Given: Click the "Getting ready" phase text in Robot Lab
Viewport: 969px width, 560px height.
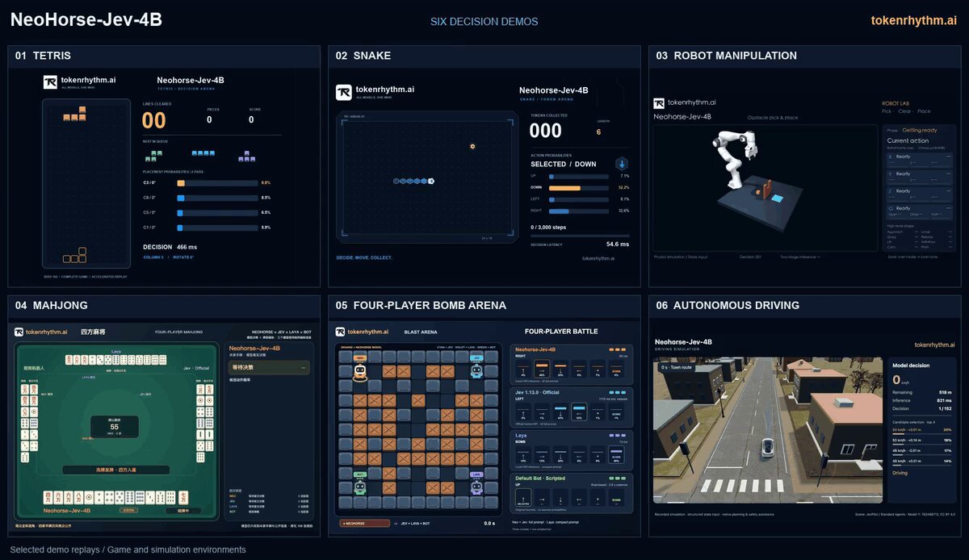Looking at the screenshot, I should tap(920, 130).
